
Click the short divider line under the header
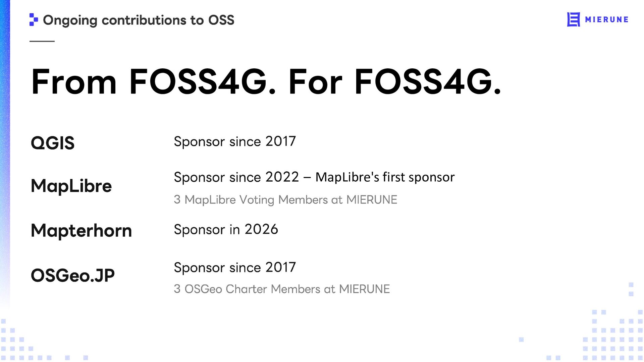click(42, 41)
